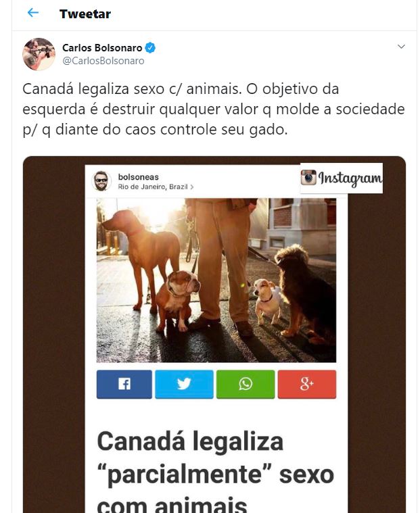Click the bolsoneas username
This screenshot has height=513, width=420.
pyautogui.click(x=138, y=177)
